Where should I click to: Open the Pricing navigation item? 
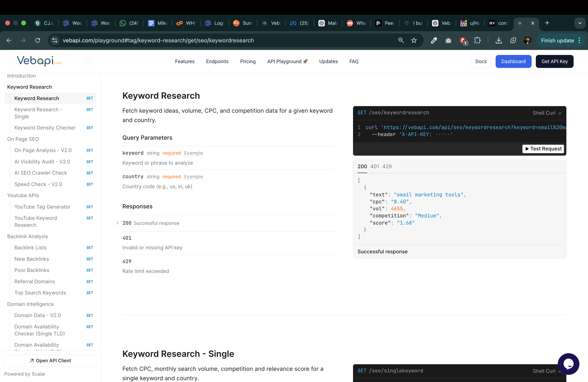tap(248, 61)
